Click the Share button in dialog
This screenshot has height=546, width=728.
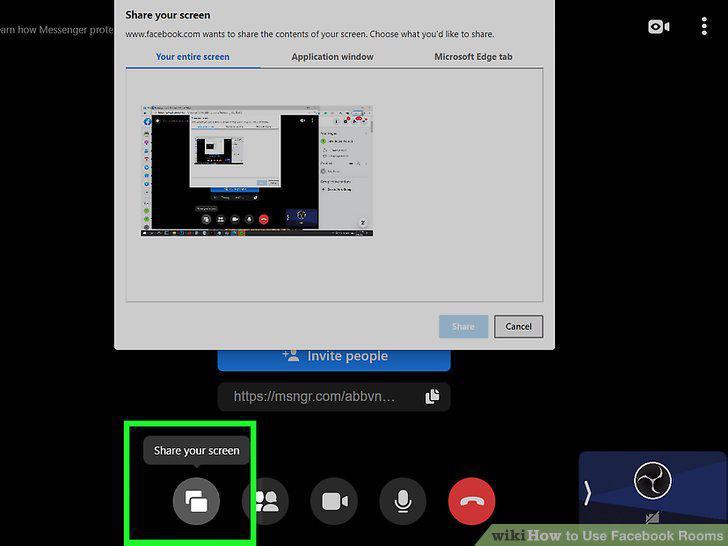pos(463,326)
